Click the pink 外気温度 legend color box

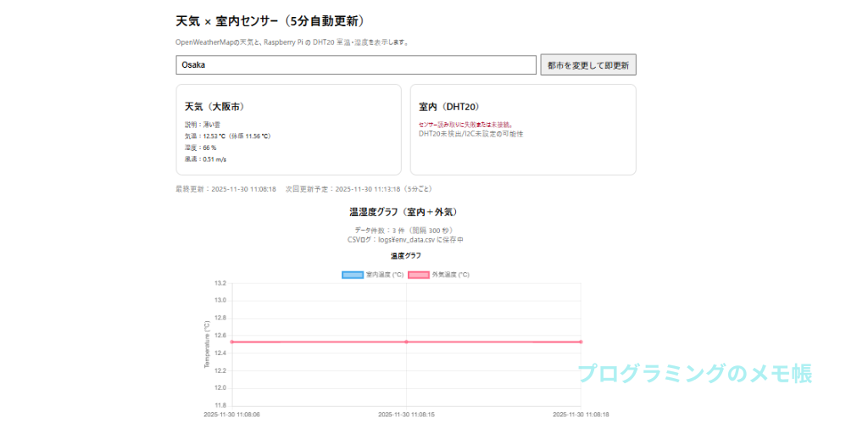tap(419, 275)
